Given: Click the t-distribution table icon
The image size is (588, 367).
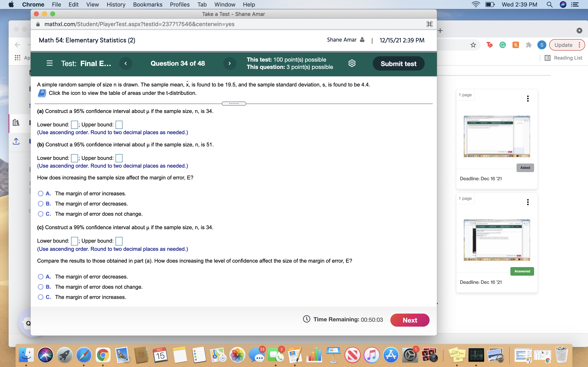Looking at the screenshot, I should pos(42,93).
